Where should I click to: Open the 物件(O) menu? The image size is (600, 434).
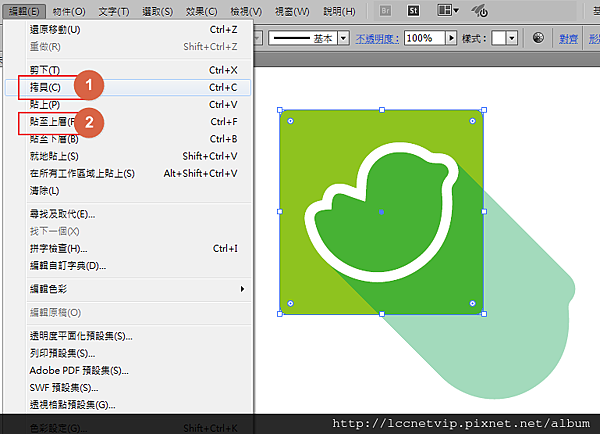69,11
